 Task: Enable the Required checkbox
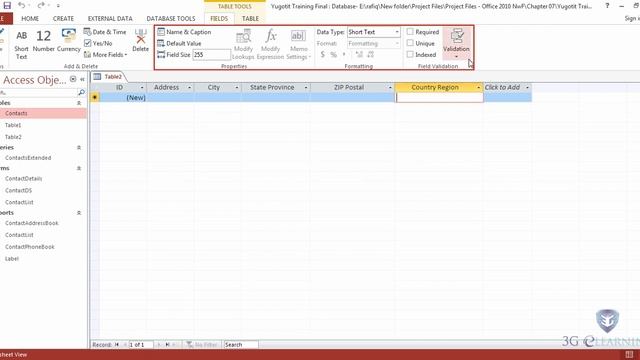[x=410, y=32]
